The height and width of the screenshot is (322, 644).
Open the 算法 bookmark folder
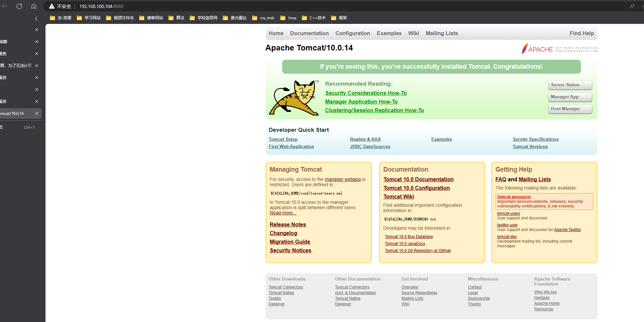[x=176, y=18]
